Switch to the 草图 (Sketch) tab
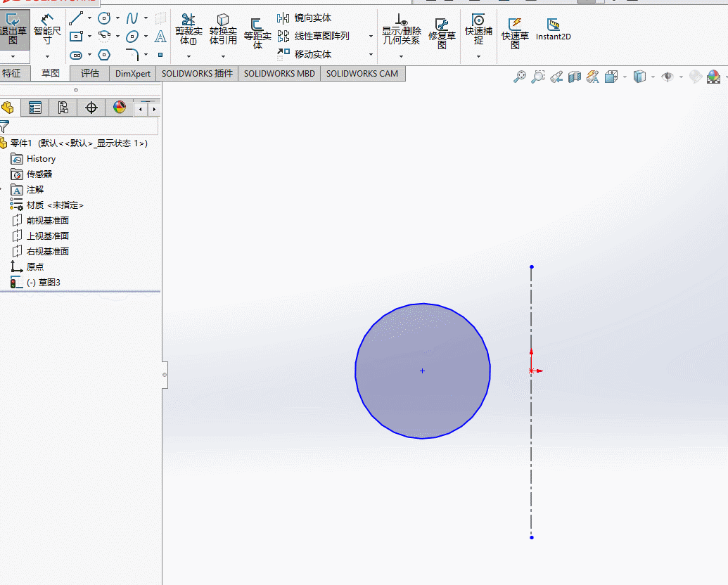Image resolution: width=728 pixels, height=585 pixels. click(x=51, y=73)
